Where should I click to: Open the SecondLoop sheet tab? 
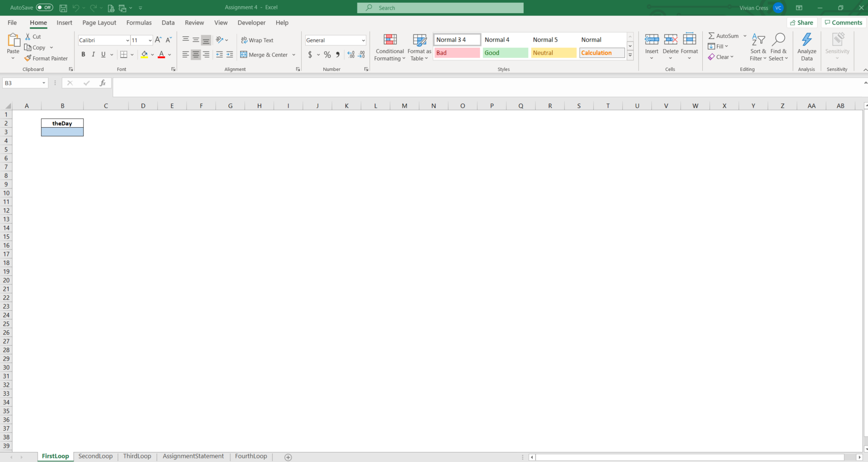coord(95,456)
